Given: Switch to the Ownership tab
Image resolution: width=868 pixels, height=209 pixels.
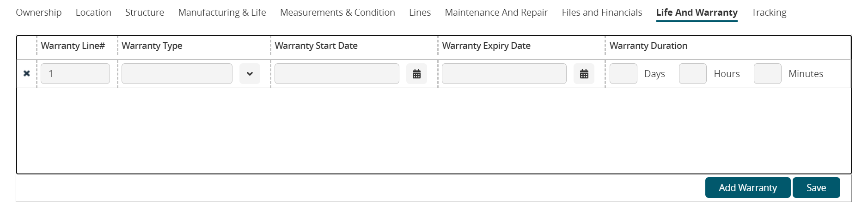Looking at the screenshot, I should pos(39,12).
